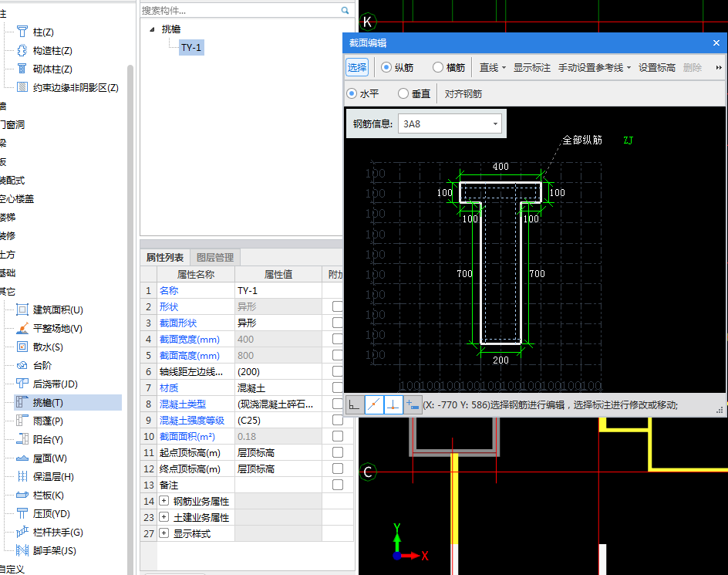
Task: Click the 400 width dimension label
Action: [501, 167]
